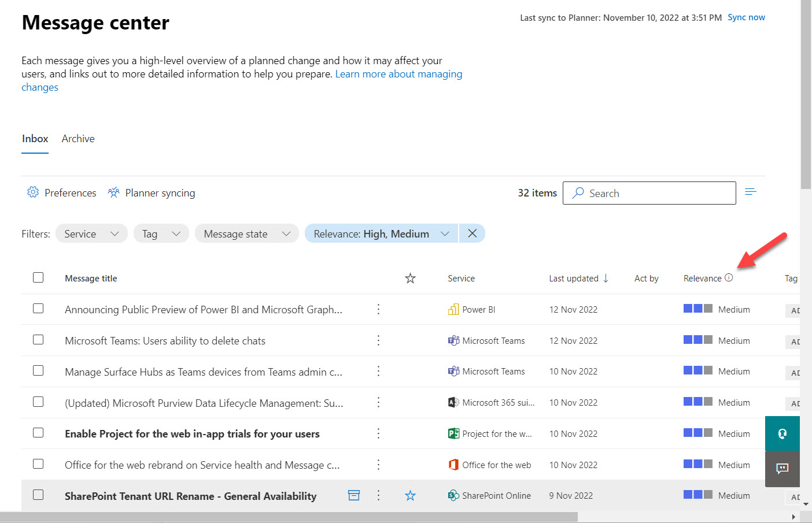Switch to the Inbox tab

pyautogui.click(x=35, y=139)
